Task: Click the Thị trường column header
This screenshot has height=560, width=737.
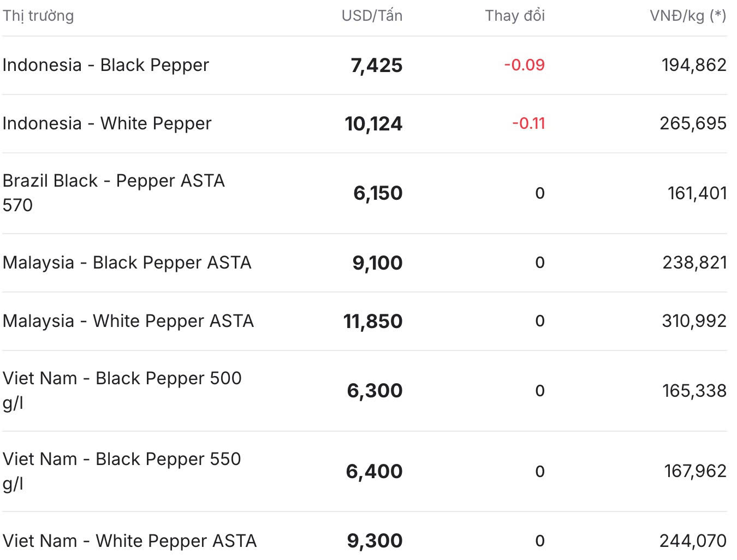Action: (x=38, y=16)
